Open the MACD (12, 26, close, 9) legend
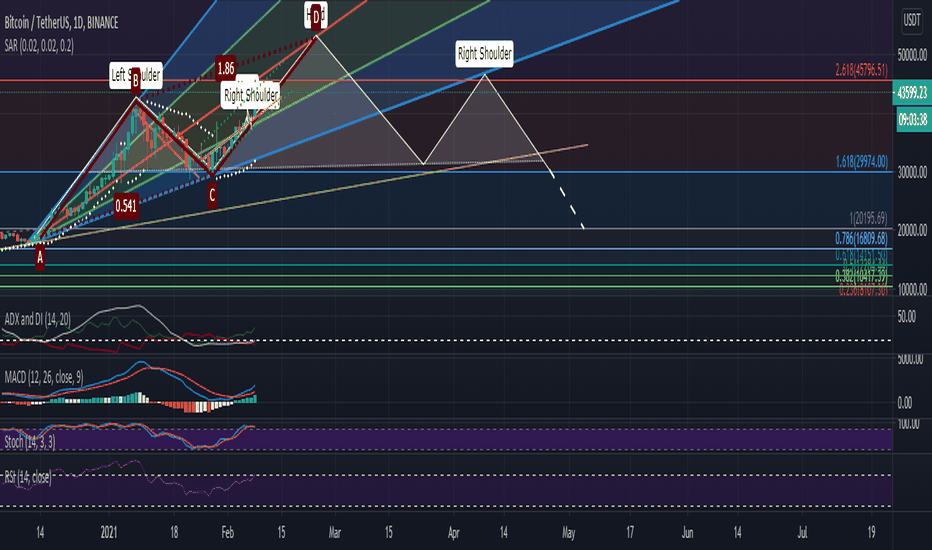The height and width of the screenshot is (550, 932). click(x=44, y=377)
